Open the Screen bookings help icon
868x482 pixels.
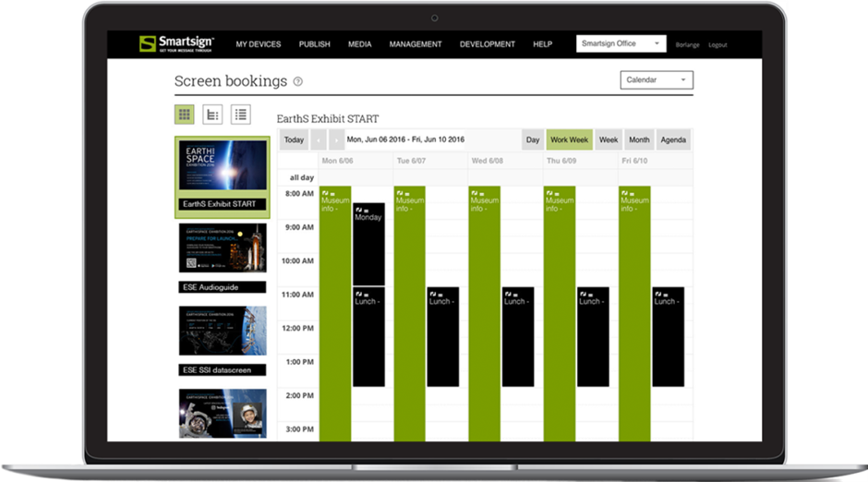298,81
